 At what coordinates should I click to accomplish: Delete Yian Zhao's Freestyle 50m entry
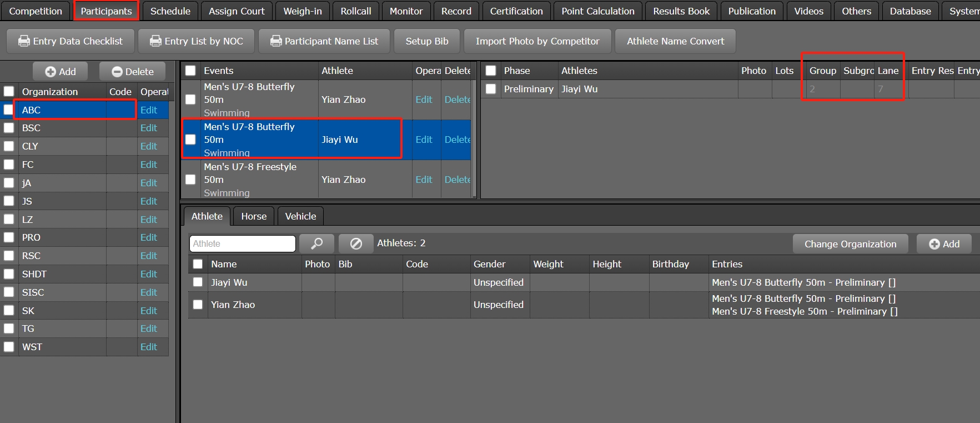[457, 180]
